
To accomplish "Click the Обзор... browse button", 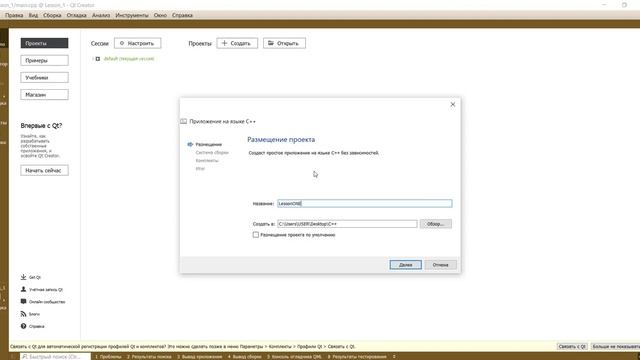I will pos(436,224).
